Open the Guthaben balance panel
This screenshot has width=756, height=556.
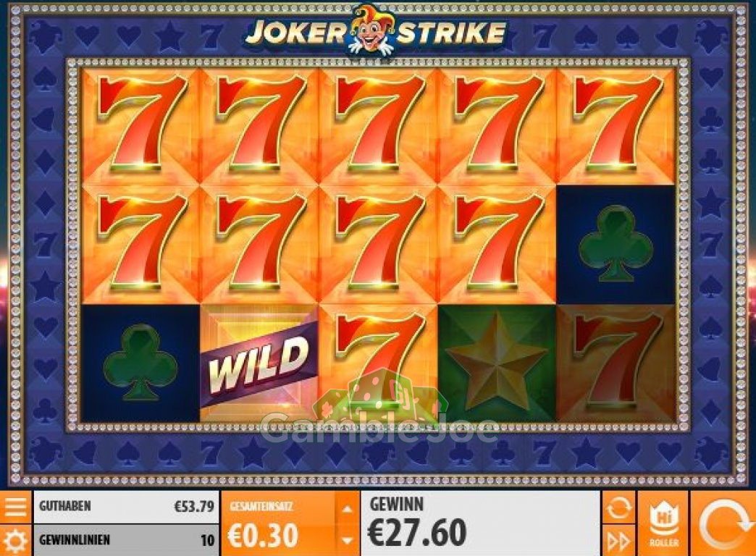tap(126, 507)
